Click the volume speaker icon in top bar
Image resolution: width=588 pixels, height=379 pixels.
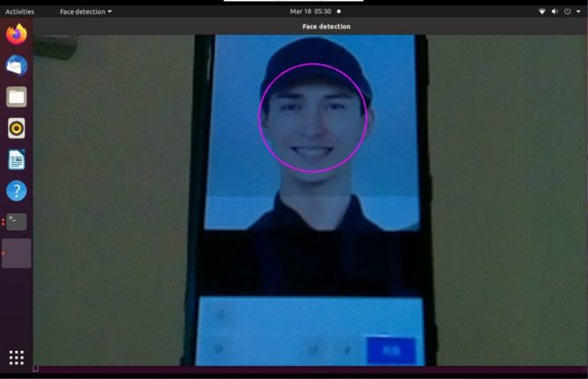[555, 11]
